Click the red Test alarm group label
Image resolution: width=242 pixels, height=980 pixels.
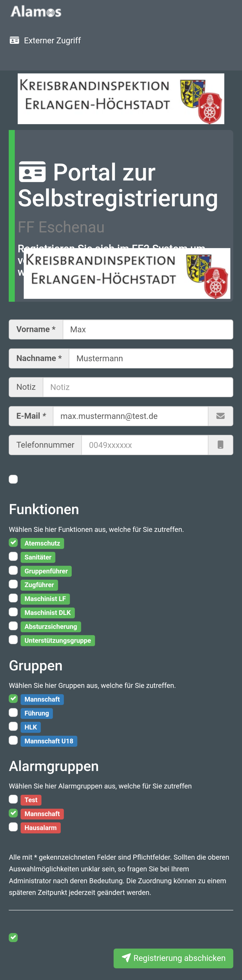click(31, 800)
